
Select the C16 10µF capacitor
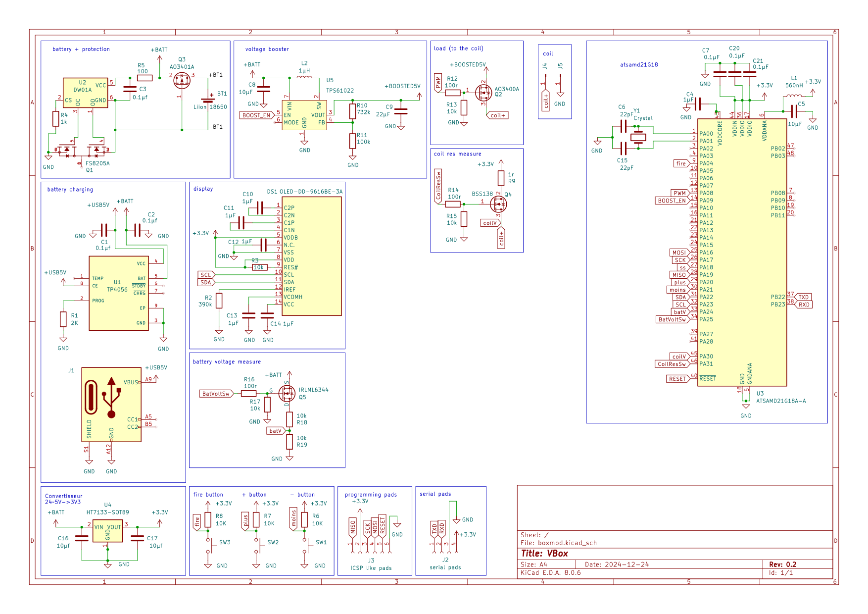tap(82, 538)
